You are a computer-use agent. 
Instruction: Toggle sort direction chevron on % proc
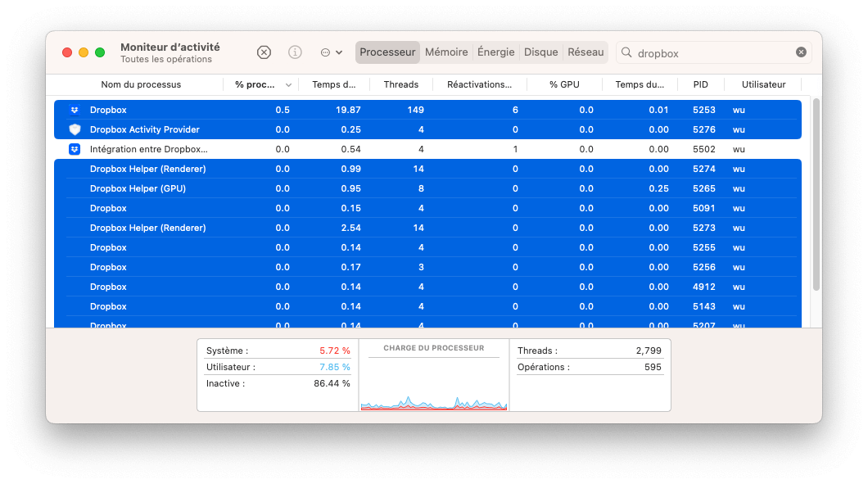click(x=288, y=84)
